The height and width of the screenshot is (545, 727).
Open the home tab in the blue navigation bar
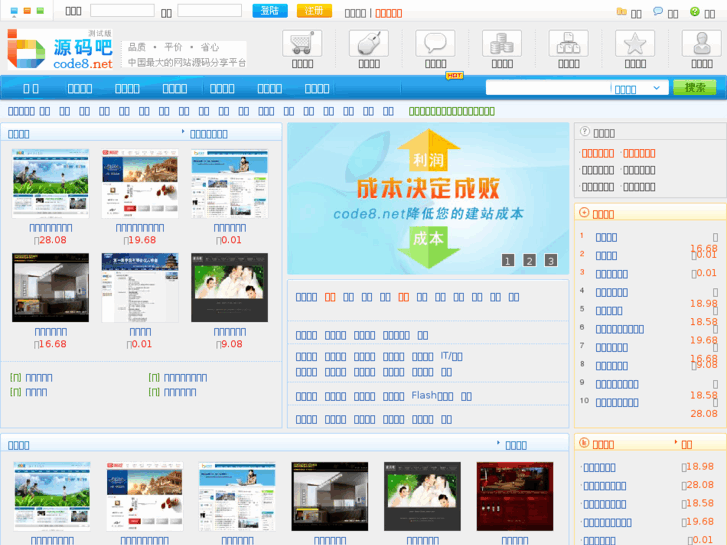tap(31, 89)
